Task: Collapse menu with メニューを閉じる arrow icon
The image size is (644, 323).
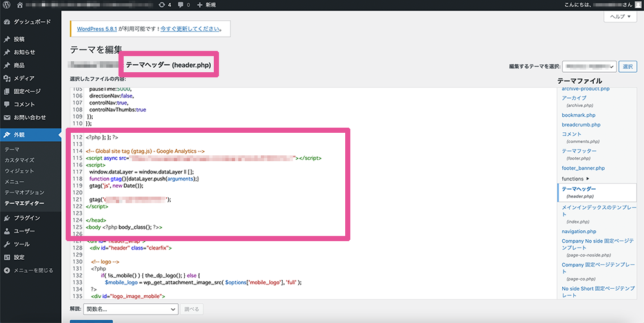Action: tap(6, 270)
